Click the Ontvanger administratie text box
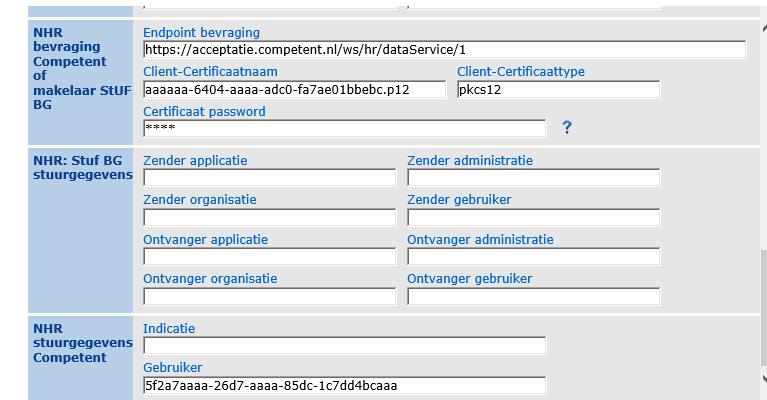The height and width of the screenshot is (400, 767). click(x=534, y=257)
